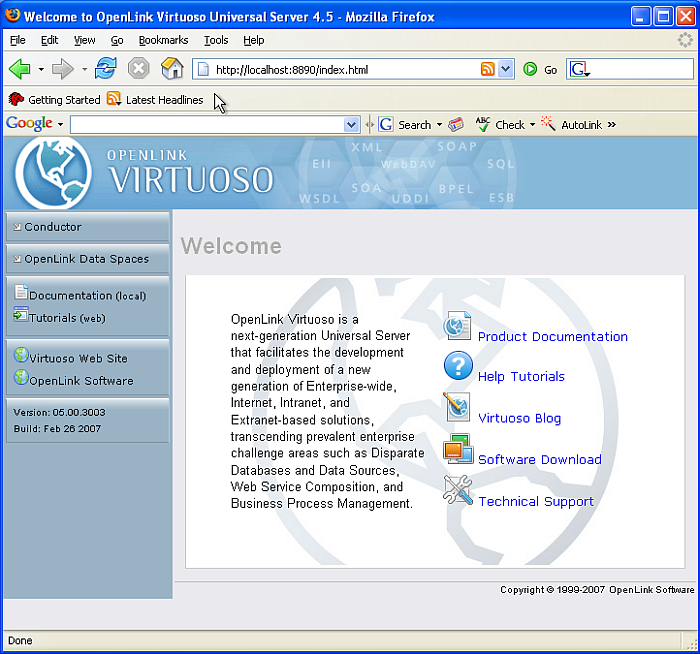This screenshot has width=700, height=654.
Task: Open the Edit menu
Action: (x=49, y=40)
